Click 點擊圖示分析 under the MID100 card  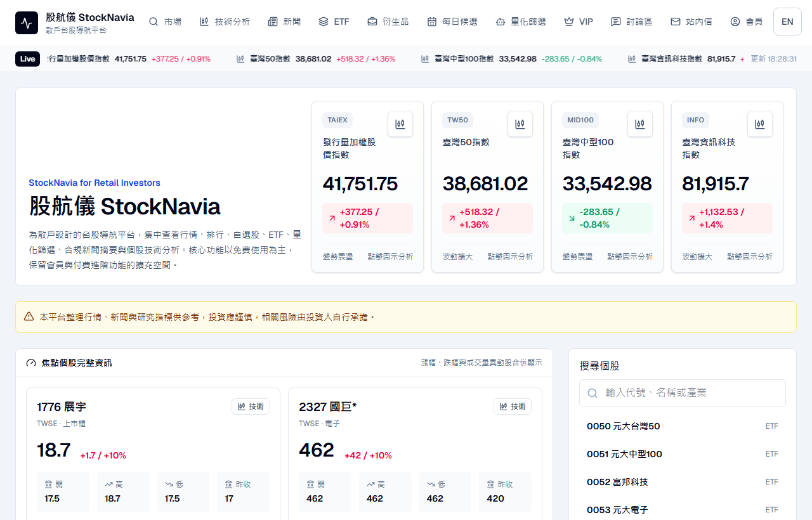(630, 257)
